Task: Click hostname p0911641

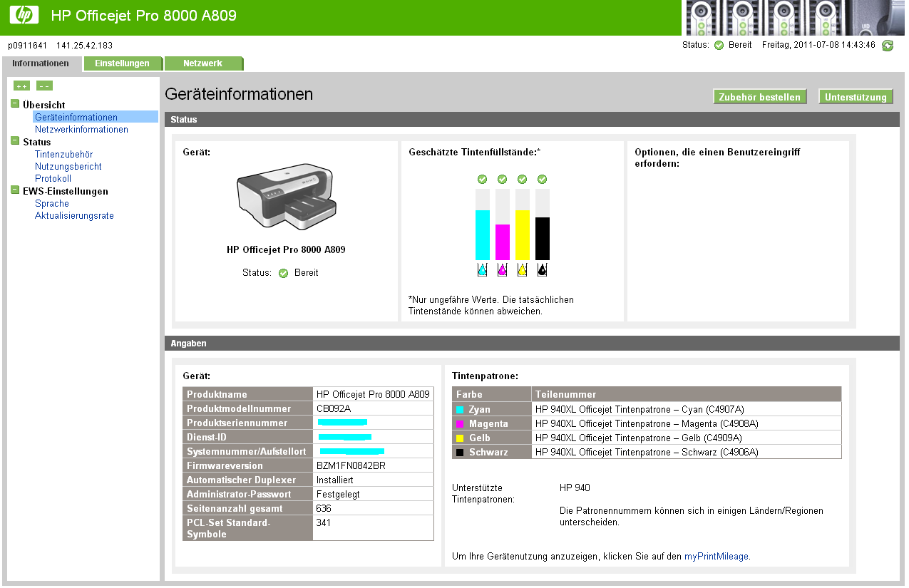Action: [x=28, y=46]
